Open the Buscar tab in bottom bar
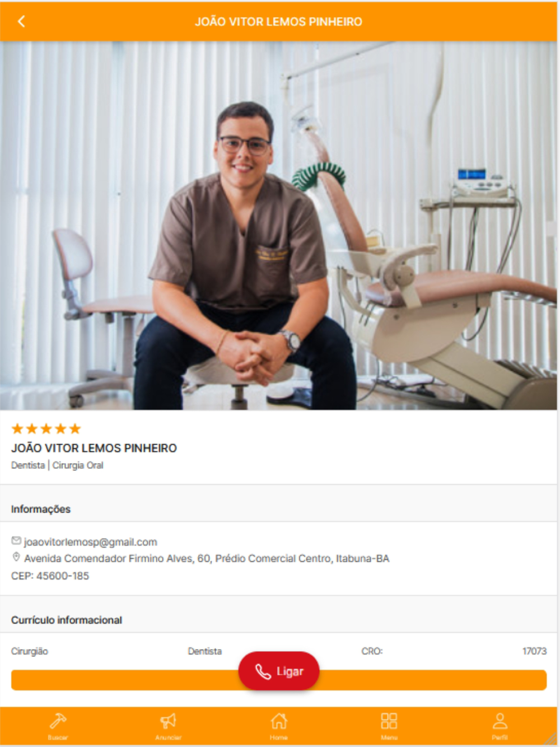 (x=58, y=726)
